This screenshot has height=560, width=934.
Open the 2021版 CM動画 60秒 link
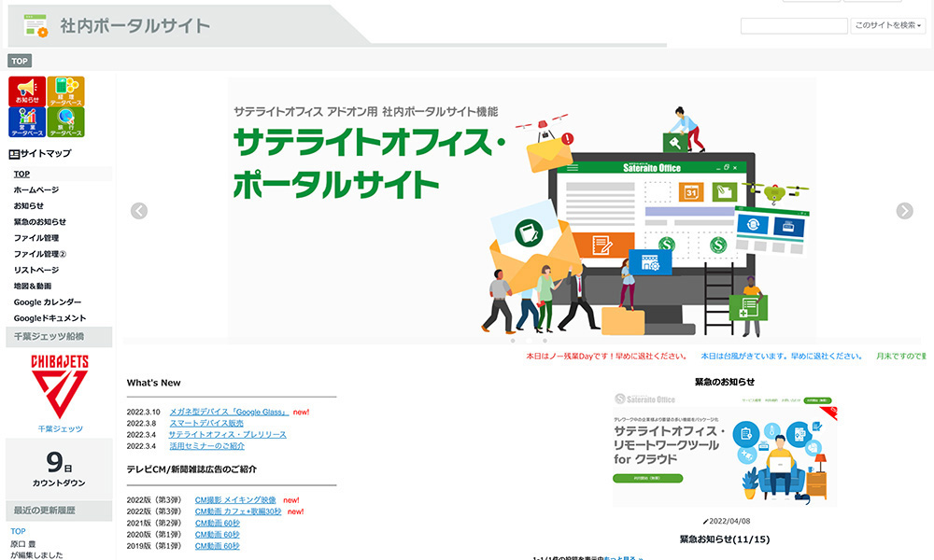click(x=218, y=523)
